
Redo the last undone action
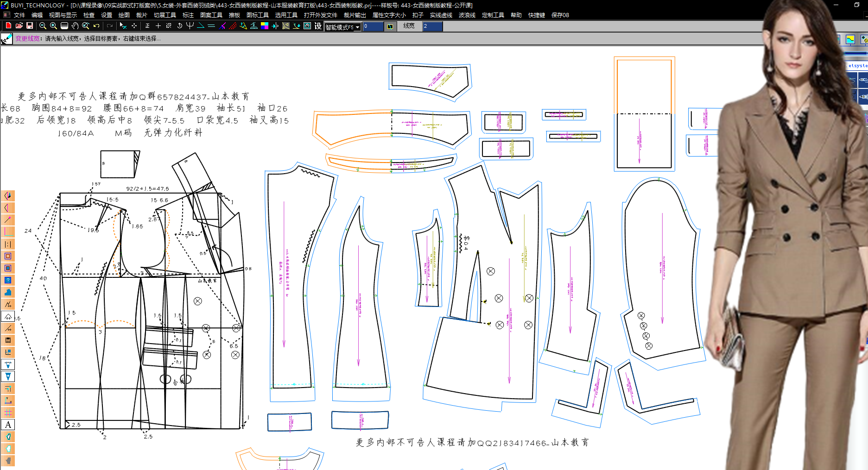tap(109, 26)
